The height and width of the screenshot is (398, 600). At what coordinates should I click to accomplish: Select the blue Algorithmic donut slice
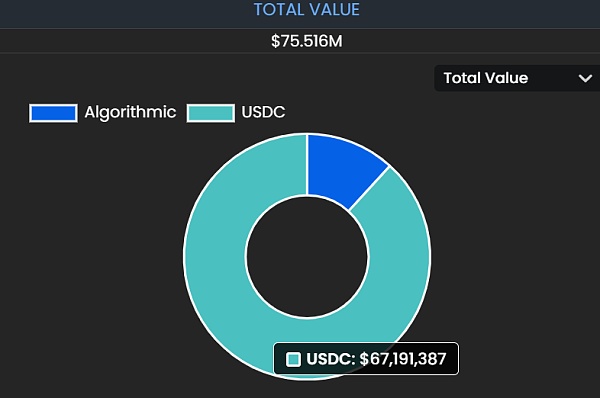(x=341, y=168)
